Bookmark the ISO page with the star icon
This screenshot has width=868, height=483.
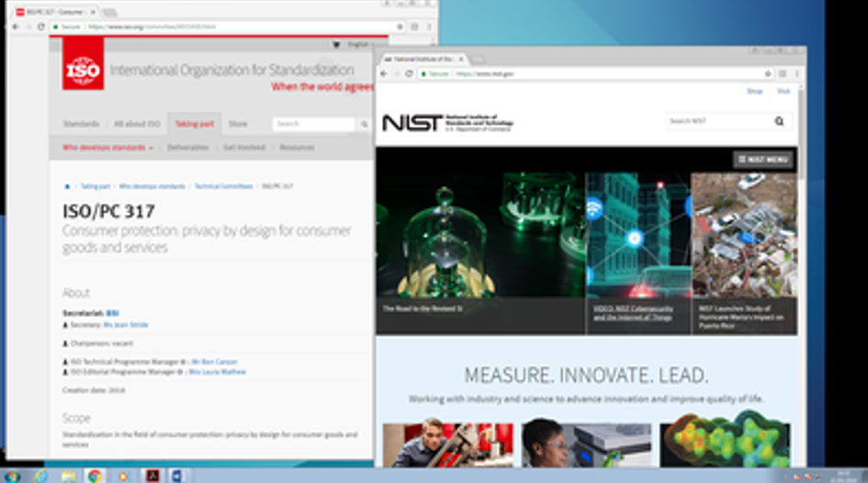pos(400,27)
